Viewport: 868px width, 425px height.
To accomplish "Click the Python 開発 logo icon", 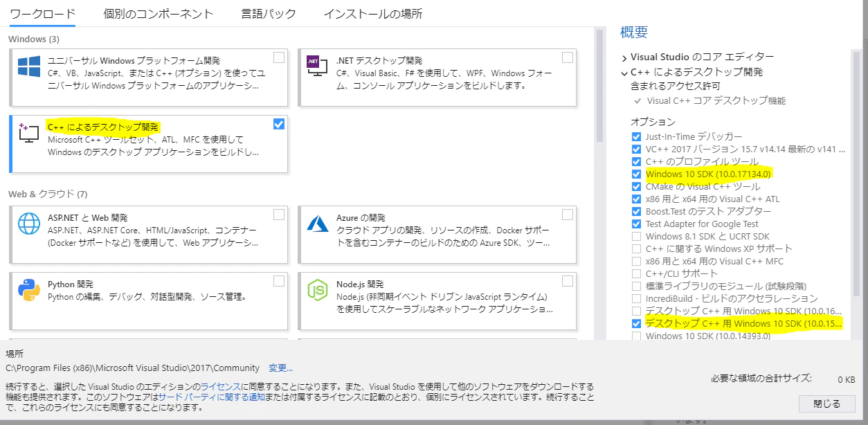I will click(x=29, y=290).
